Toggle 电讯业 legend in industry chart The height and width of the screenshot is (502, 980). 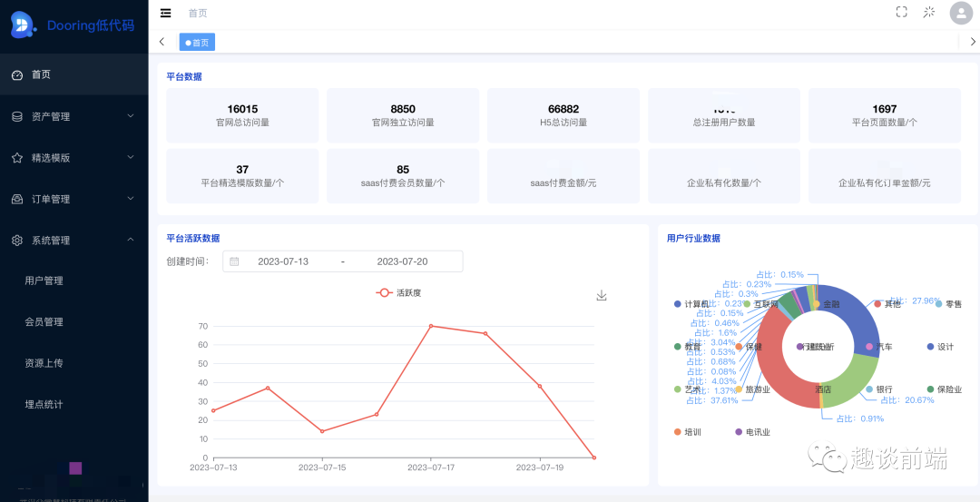click(x=752, y=432)
